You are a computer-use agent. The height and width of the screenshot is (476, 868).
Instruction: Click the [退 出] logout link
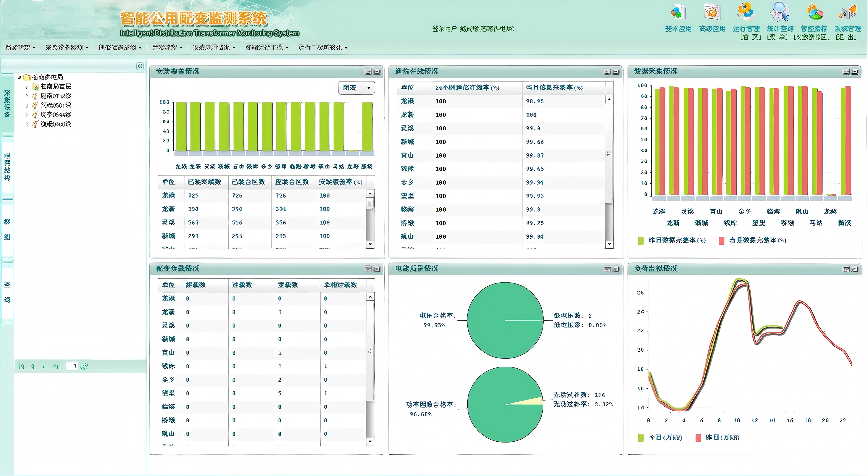click(x=846, y=37)
